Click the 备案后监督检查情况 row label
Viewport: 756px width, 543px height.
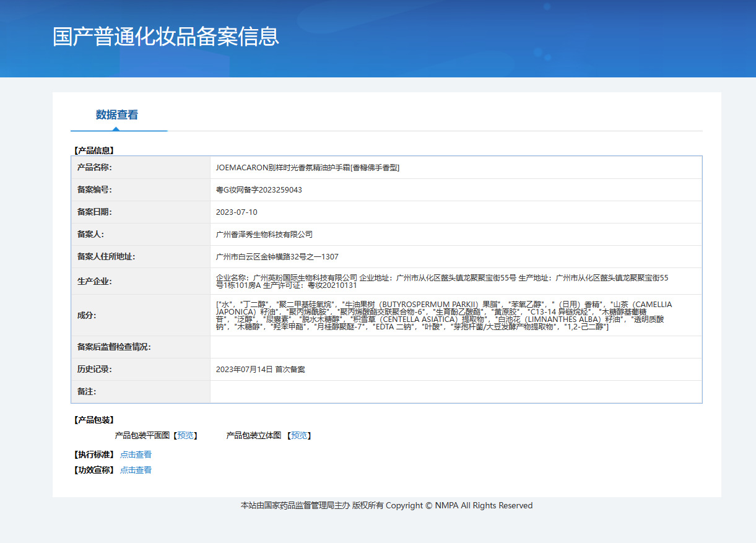pos(114,347)
